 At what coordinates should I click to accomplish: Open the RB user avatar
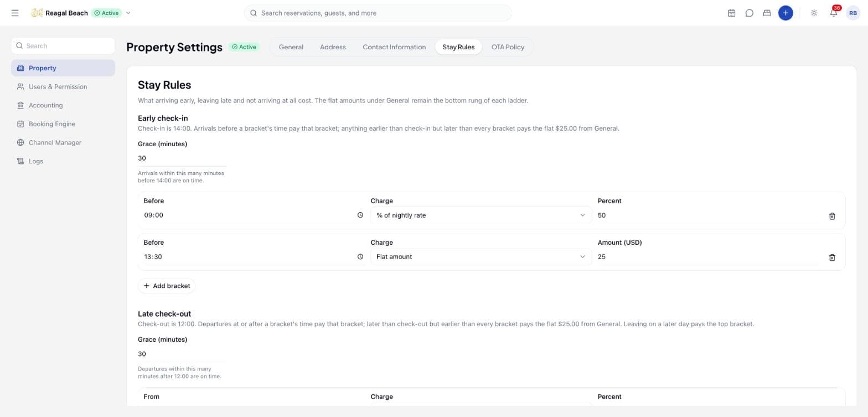click(x=852, y=13)
